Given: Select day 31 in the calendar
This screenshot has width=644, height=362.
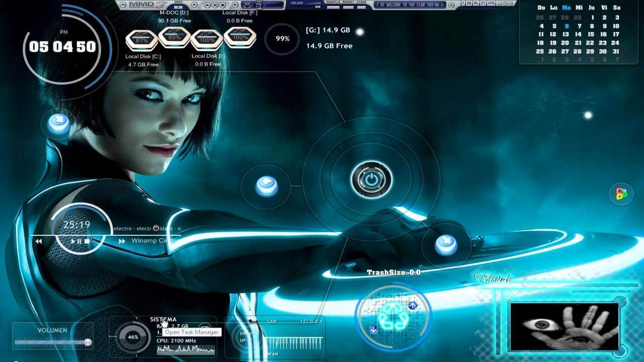Looking at the screenshot, I should tap(616, 51).
